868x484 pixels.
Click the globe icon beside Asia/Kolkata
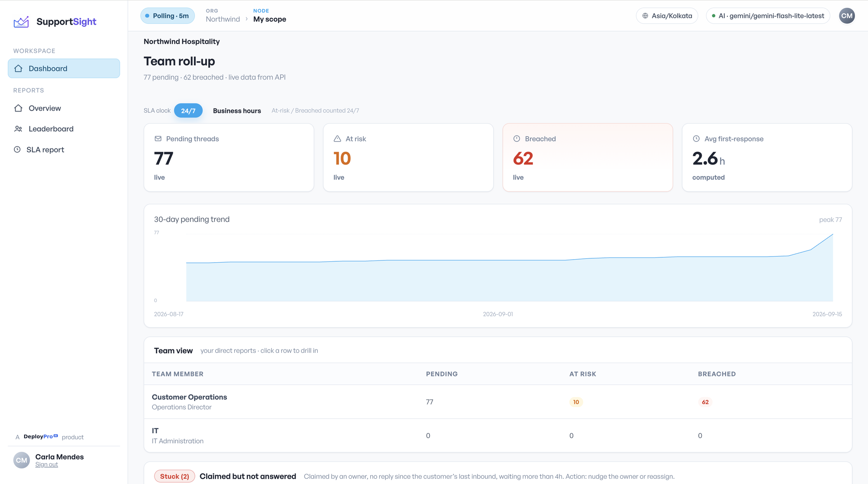[645, 16]
